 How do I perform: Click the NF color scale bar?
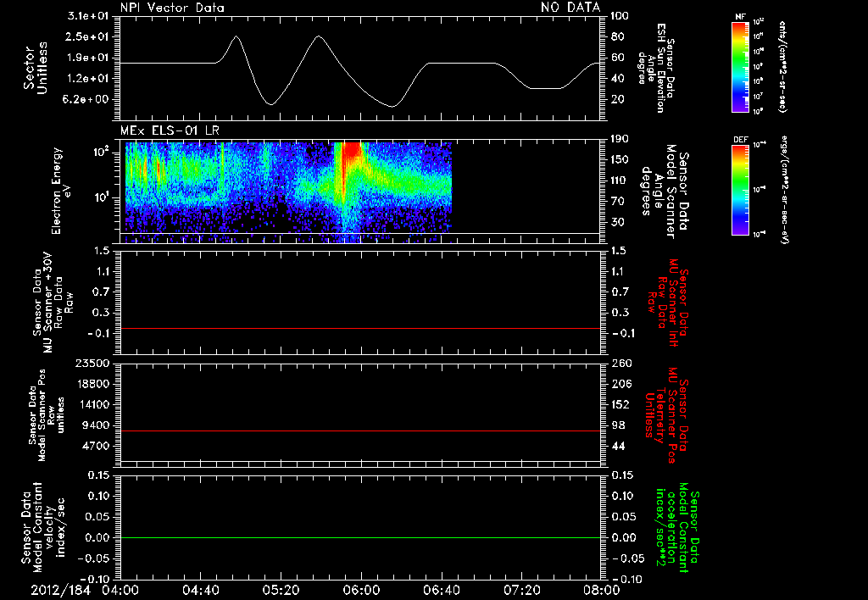(x=740, y=67)
